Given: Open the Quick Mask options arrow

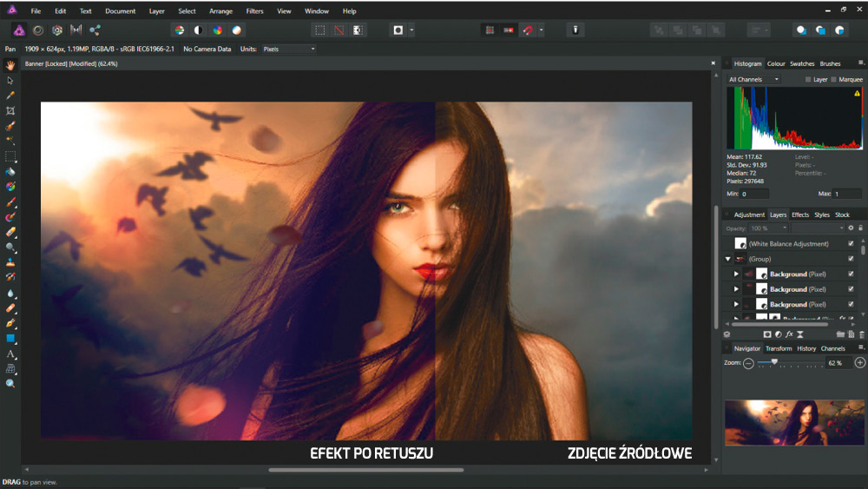Looking at the screenshot, I should coord(411,30).
